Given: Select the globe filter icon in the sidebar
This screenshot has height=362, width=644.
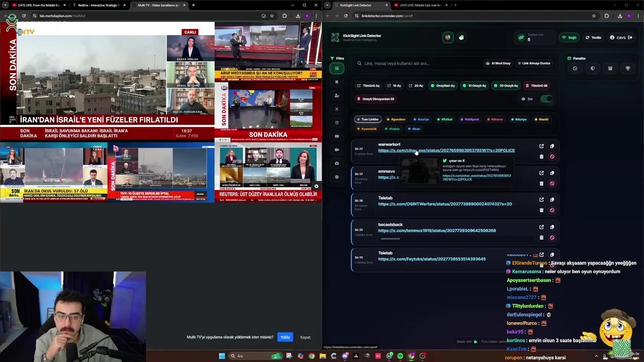Looking at the screenshot, I should coord(337,177).
